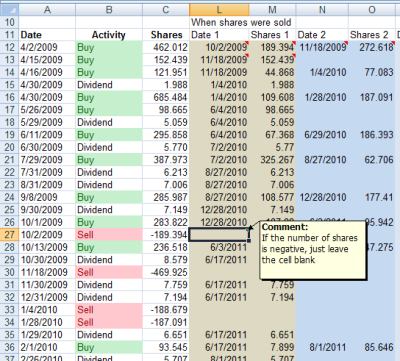Select column N header

click(x=322, y=10)
